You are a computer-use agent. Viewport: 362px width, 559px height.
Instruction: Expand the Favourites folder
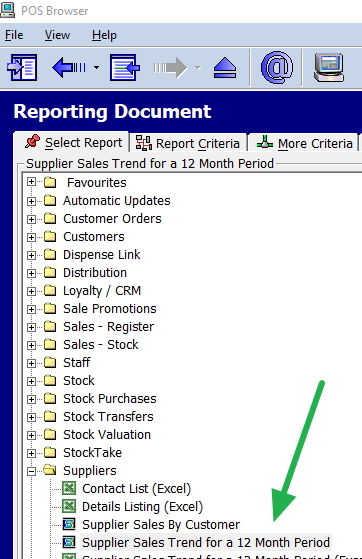[31, 182]
